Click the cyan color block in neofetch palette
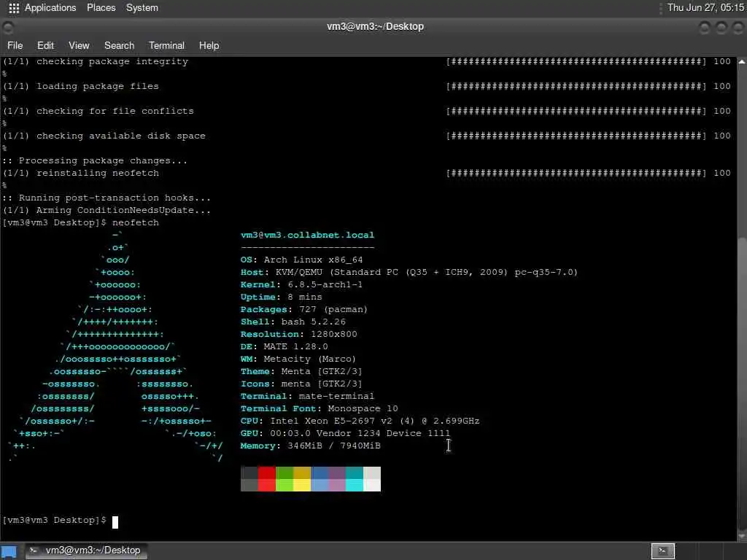The image size is (747, 560). coord(355,479)
